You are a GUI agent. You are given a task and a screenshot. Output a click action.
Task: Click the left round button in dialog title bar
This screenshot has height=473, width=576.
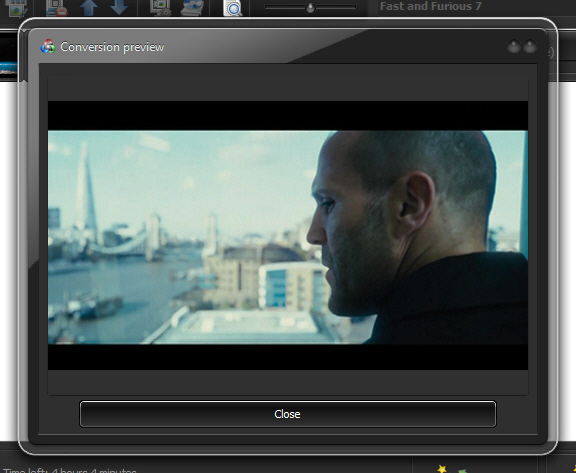[514, 47]
